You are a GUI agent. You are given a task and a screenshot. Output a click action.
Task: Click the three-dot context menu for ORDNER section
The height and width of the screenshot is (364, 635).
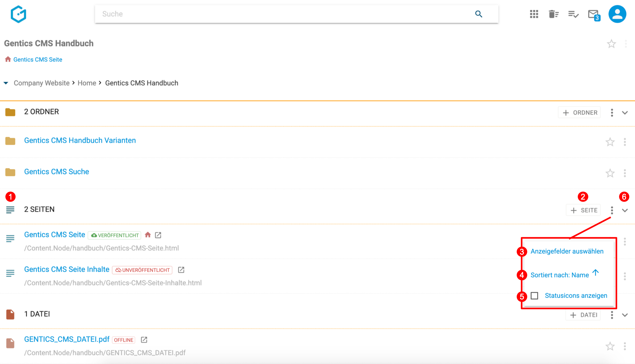pyautogui.click(x=612, y=113)
